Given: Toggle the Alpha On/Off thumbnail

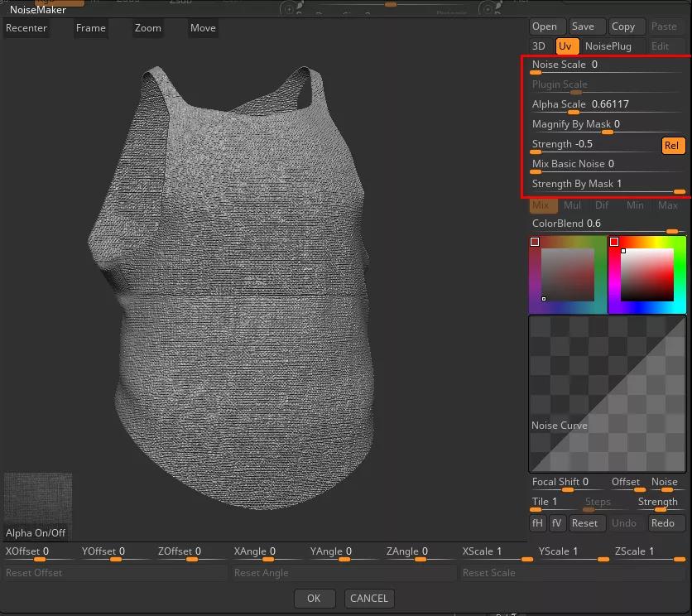Looking at the screenshot, I should 38,506.
